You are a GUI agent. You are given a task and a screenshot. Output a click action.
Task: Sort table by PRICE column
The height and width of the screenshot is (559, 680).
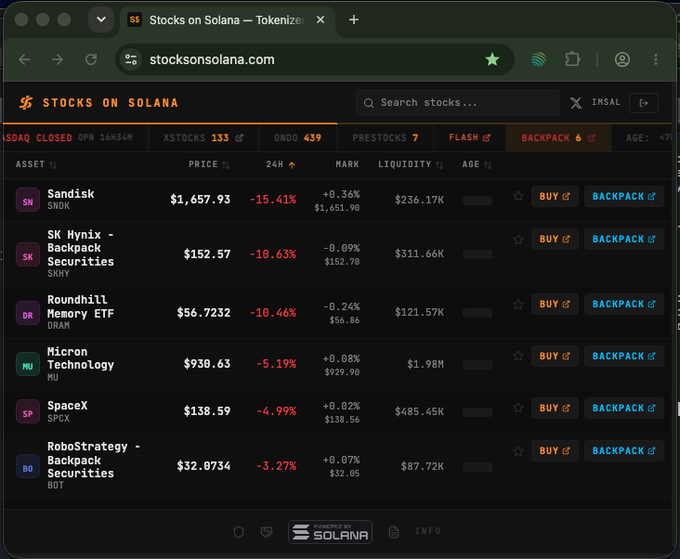209,164
